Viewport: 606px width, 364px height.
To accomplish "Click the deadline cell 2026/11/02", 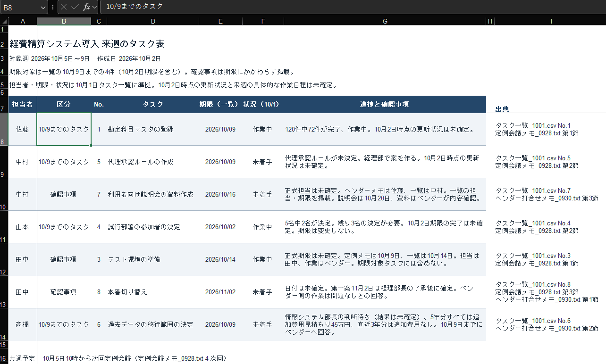I will pos(220,292).
